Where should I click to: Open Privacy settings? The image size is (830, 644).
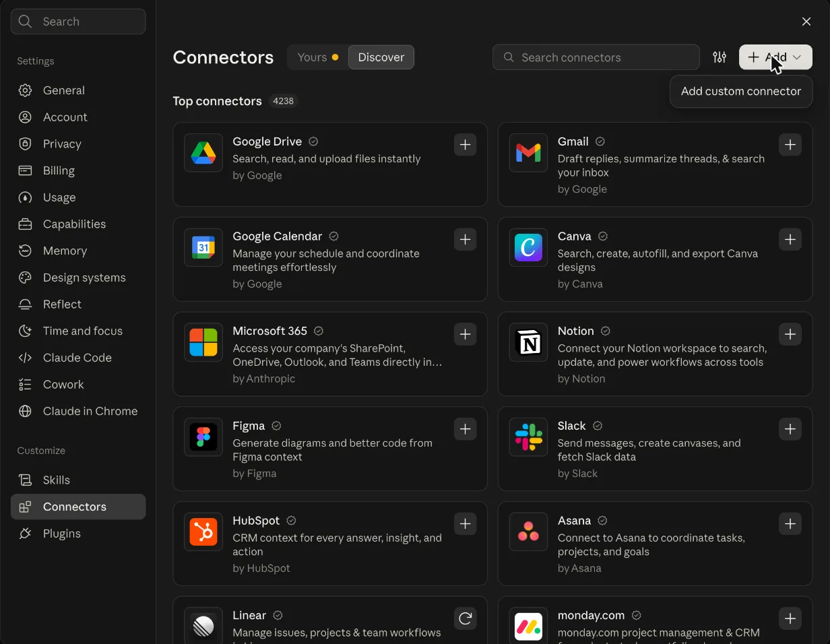coord(78,143)
